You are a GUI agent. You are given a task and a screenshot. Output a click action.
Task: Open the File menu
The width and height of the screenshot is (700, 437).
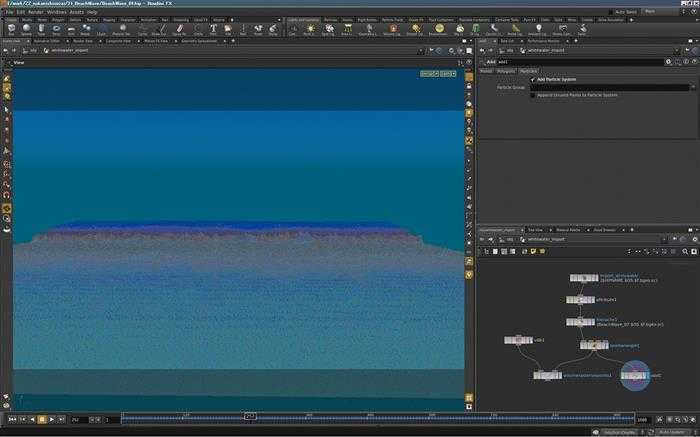[x=8, y=12]
